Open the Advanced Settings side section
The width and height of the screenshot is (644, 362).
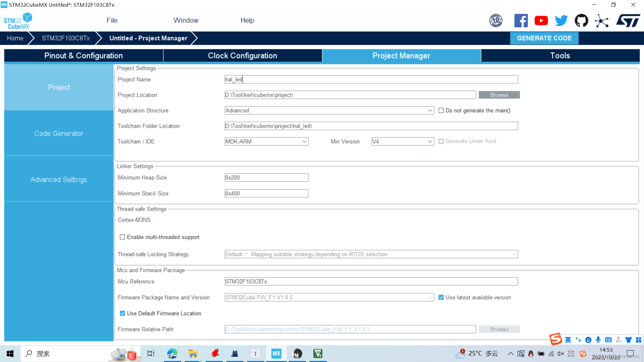coord(59,180)
